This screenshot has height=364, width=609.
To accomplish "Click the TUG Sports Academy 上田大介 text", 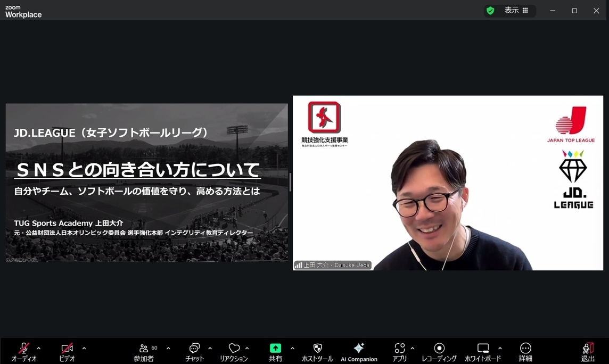I will pyautogui.click(x=68, y=223).
